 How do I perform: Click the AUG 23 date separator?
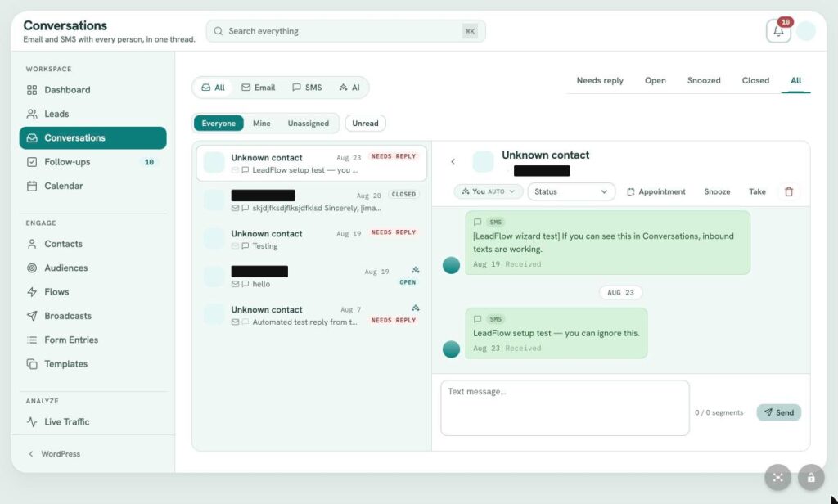click(x=620, y=292)
